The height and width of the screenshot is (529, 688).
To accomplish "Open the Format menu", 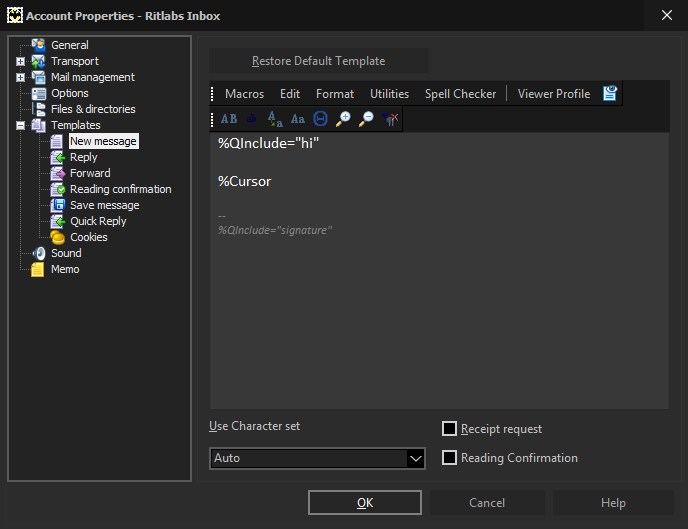I will [x=335, y=94].
